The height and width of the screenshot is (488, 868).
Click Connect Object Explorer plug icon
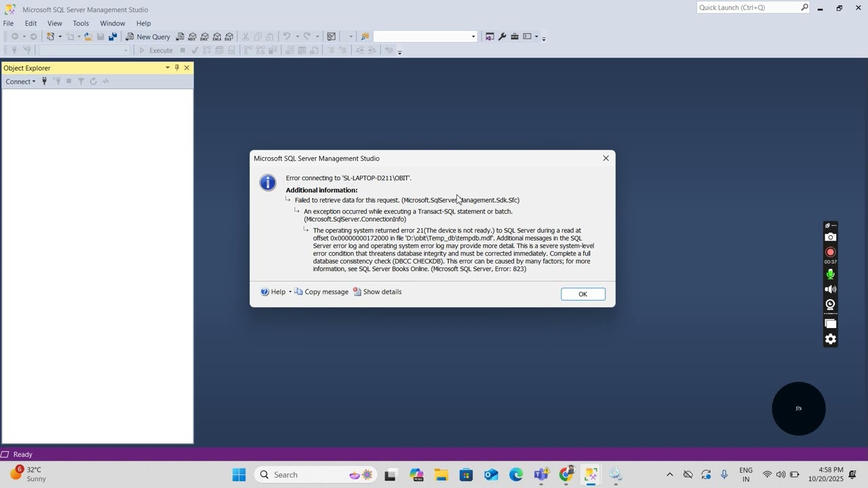(44, 81)
